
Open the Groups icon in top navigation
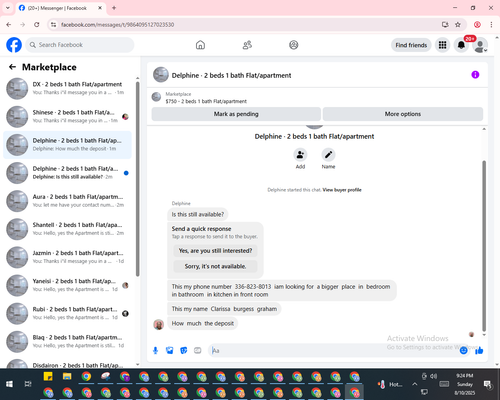point(294,45)
